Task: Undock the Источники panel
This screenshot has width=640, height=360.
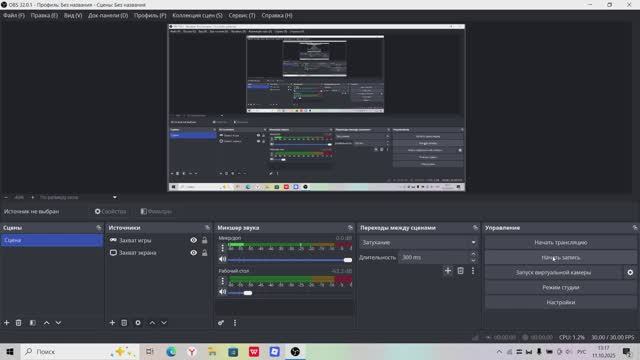Action: (207, 227)
